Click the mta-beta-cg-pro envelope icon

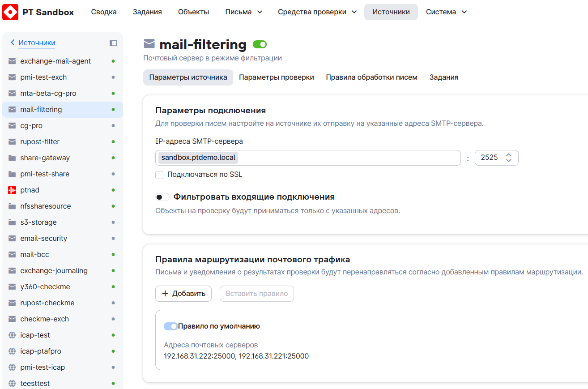point(12,94)
